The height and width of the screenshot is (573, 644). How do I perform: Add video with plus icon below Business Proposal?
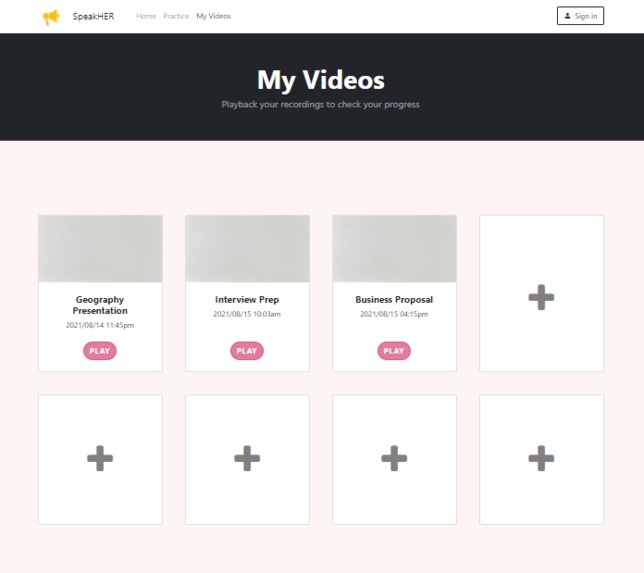pos(394,458)
